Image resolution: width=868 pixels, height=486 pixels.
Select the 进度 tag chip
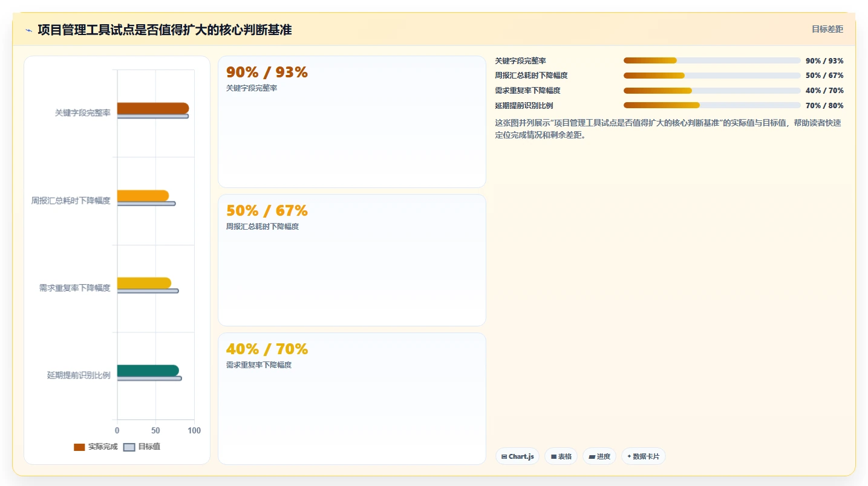pyautogui.click(x=599, y=456)
